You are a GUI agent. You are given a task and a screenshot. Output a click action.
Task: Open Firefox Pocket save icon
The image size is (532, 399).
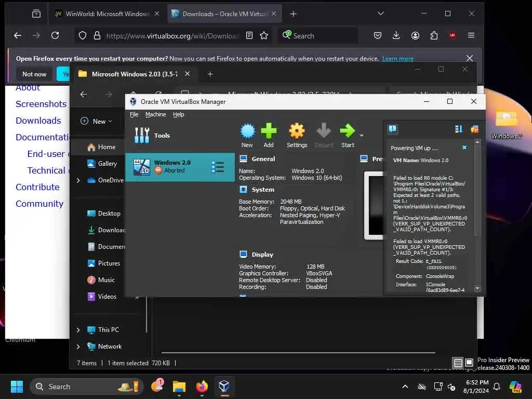point(377,36)
